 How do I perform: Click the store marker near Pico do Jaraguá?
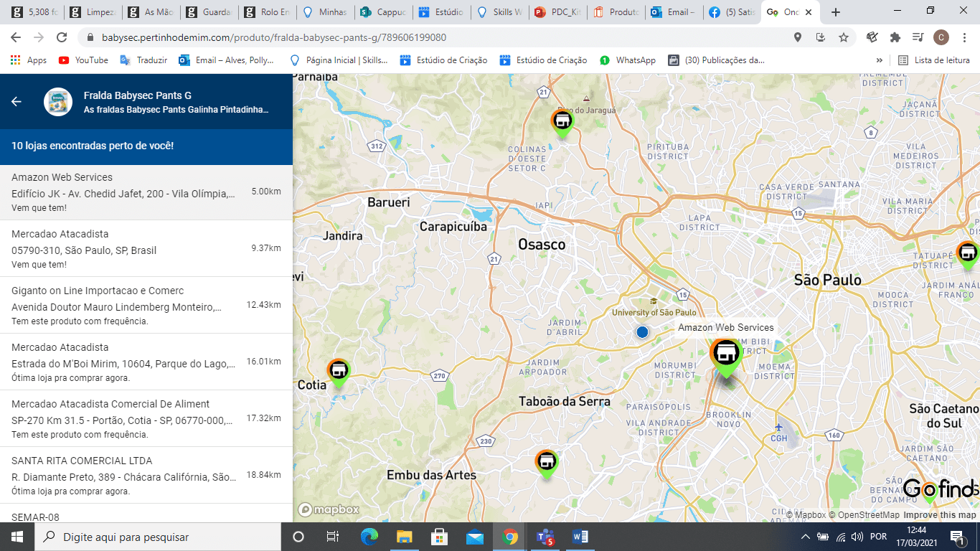tap(562, 123)
